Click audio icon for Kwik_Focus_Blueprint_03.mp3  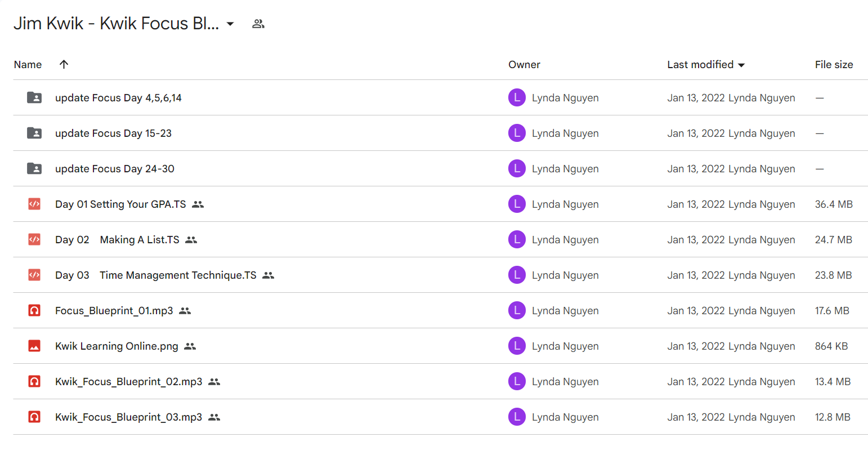tap(34, 417)
